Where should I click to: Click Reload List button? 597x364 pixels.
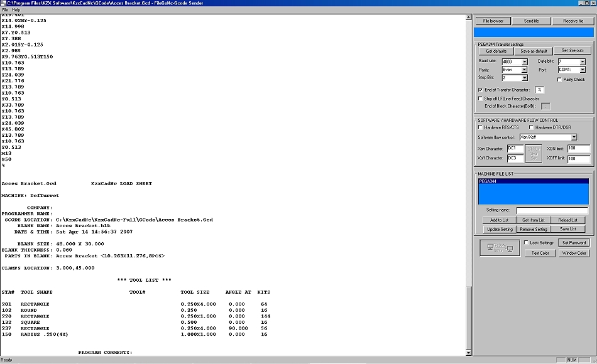click(x=567, y=220)
